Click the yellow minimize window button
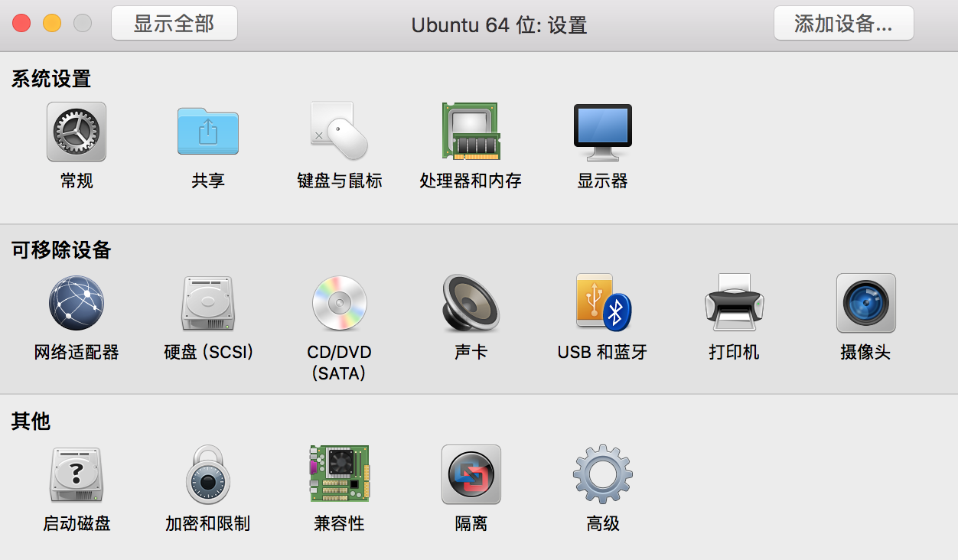This screenshot has height=560, width=958. 52,23
